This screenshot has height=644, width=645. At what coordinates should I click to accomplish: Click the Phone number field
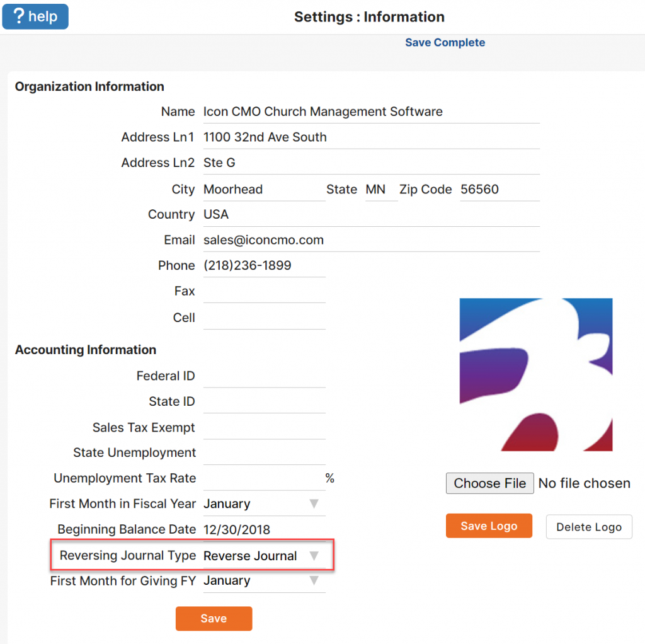pos(263,266)
